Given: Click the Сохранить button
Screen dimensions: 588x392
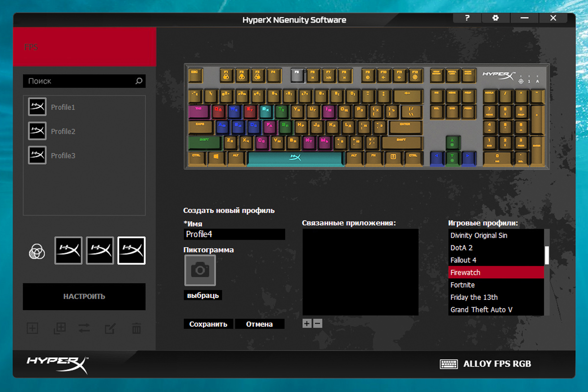Looking at the screenshot, I should point(208,324).
